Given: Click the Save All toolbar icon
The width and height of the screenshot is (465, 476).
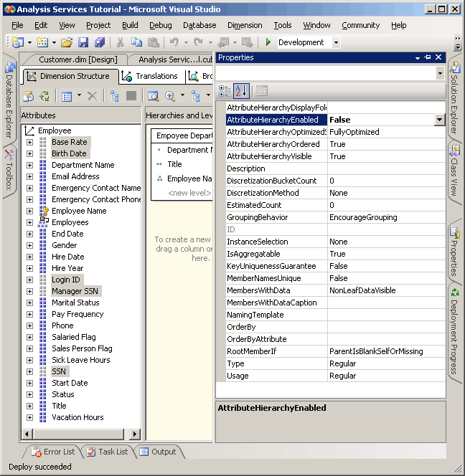Looking at the screenshot, I should (x=100, y=42).
